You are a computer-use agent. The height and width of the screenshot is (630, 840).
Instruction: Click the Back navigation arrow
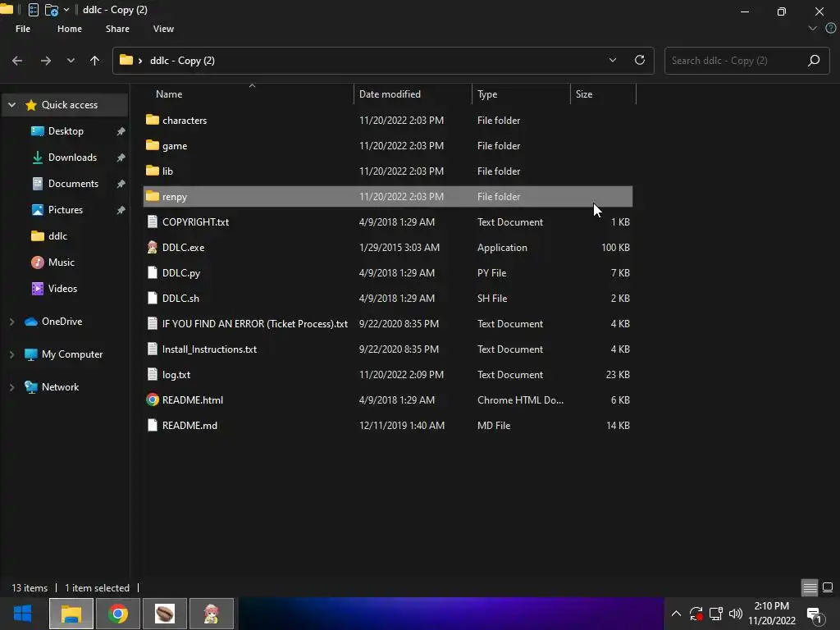coord(17,61)
